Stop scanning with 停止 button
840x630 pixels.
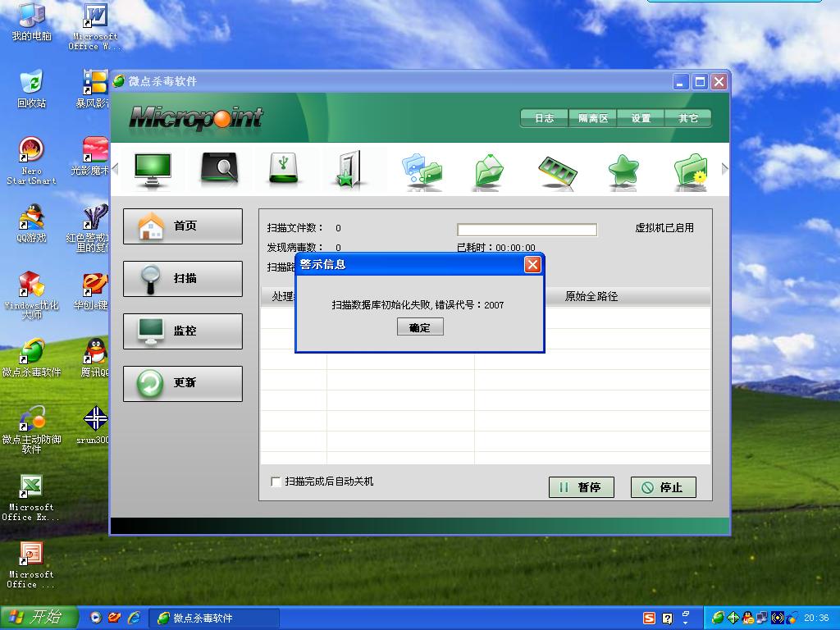(663, 487)
